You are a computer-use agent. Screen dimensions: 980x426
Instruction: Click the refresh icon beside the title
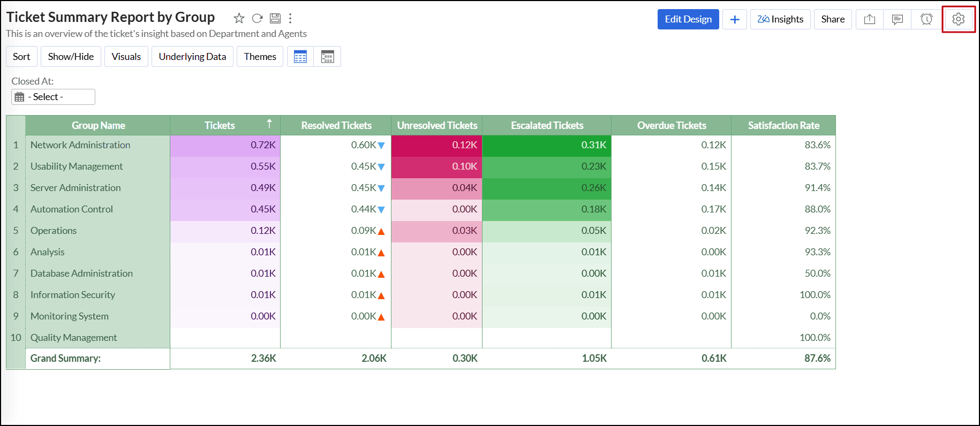pos(257,19)
